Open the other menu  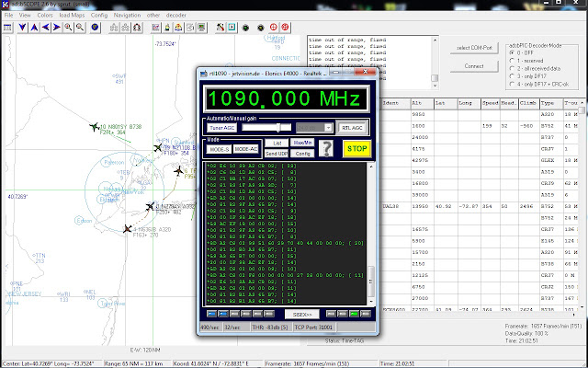(153, 16)
